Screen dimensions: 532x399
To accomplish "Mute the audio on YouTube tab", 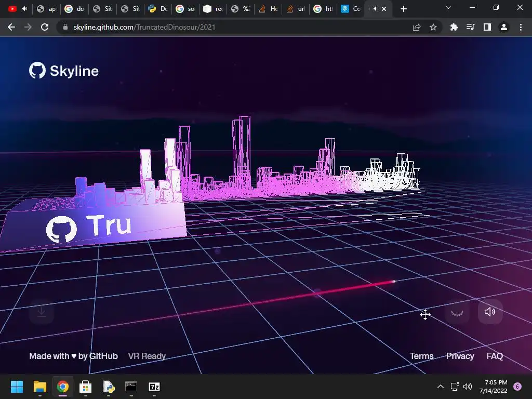I will tap(25, 9).
